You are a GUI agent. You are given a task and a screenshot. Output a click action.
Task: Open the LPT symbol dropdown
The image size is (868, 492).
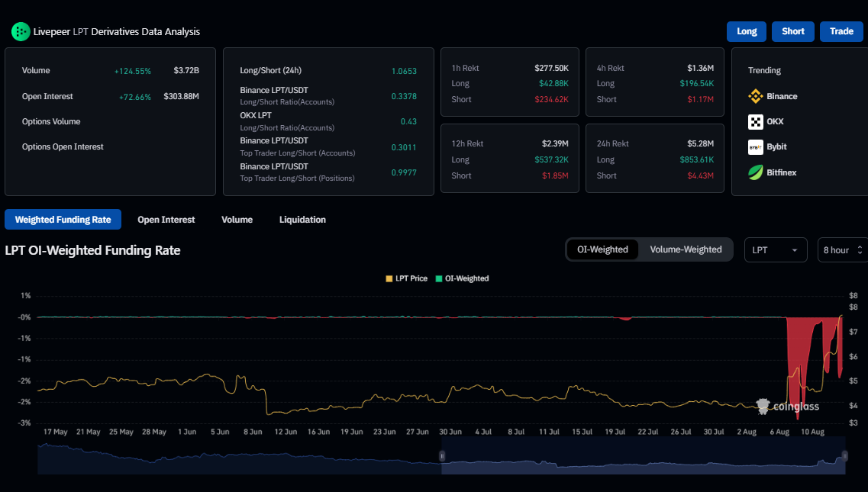[775, 250]
